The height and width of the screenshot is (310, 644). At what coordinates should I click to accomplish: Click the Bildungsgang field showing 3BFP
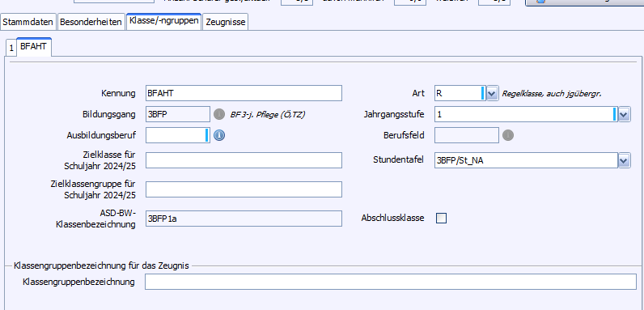pyautogui.click(x=178, y=114)
